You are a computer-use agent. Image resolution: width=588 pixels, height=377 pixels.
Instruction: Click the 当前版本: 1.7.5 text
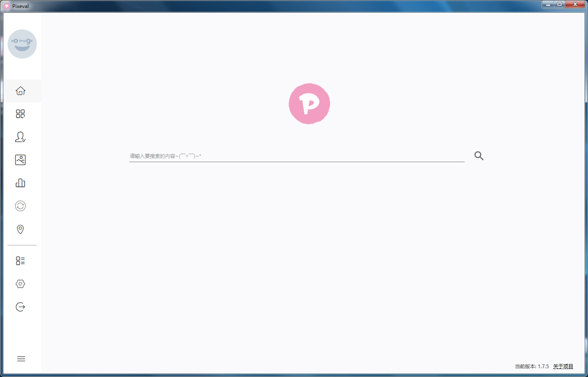click(x=532, y=367)
